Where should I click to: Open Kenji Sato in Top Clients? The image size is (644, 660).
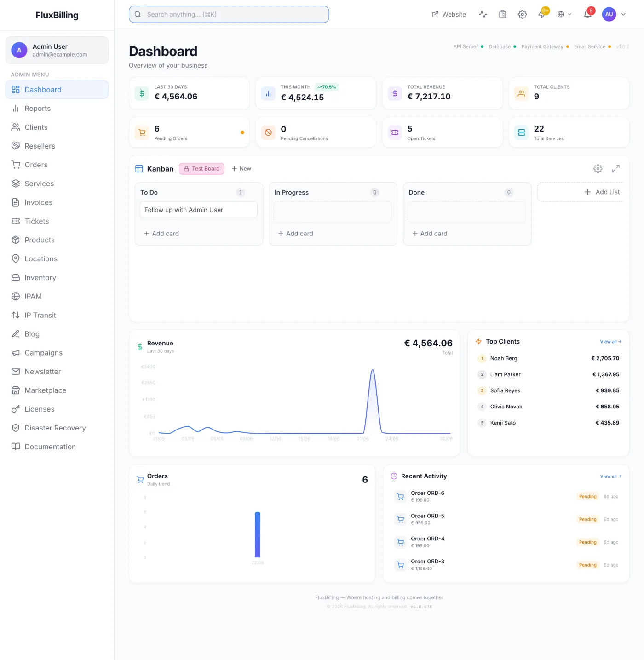[x=548, y=423]
